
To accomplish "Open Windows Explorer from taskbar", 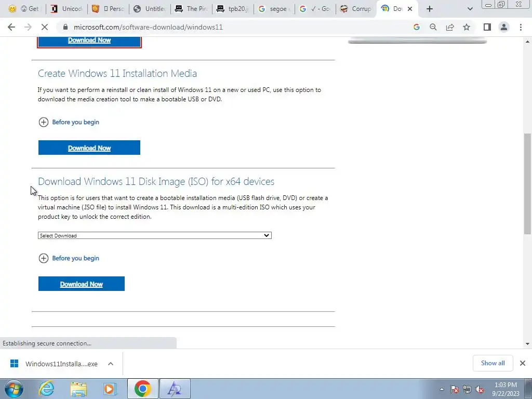I will [x=78, y=389].
